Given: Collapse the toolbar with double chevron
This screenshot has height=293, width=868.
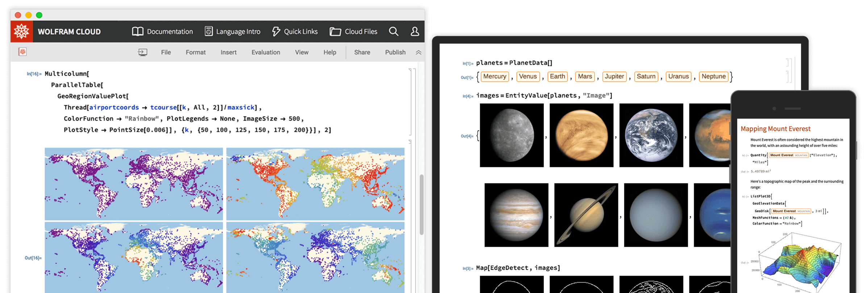Looking at the screenshot, I should coord(418,52).
